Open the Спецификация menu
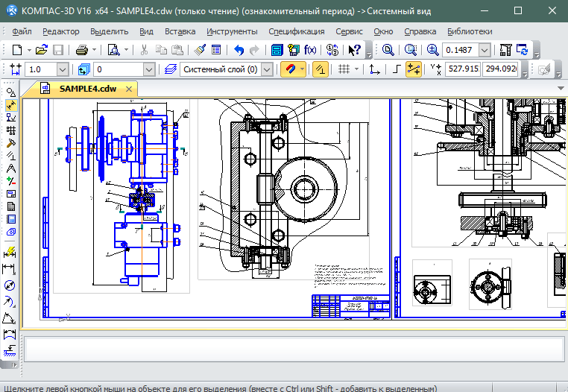 tap(296, 31)
